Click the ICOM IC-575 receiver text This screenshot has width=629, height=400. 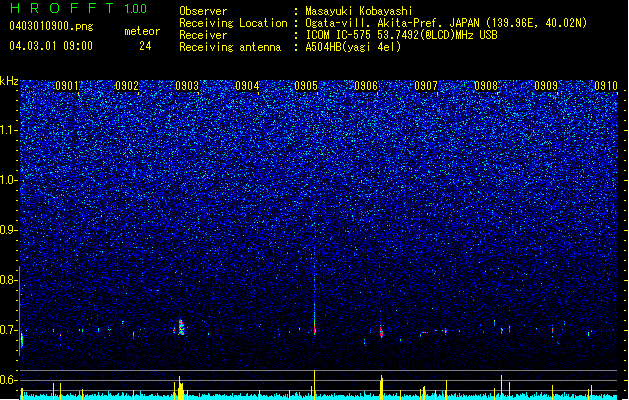click(x=401, y=35)
